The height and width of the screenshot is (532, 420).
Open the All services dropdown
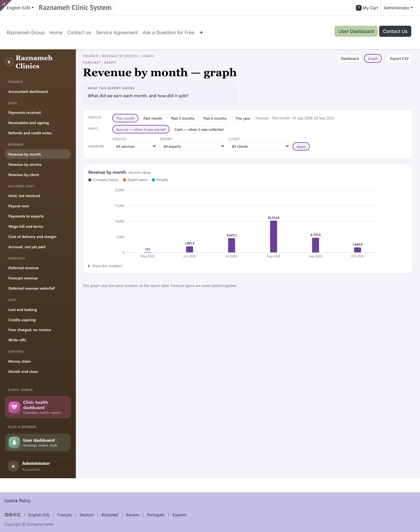[135, 146]
